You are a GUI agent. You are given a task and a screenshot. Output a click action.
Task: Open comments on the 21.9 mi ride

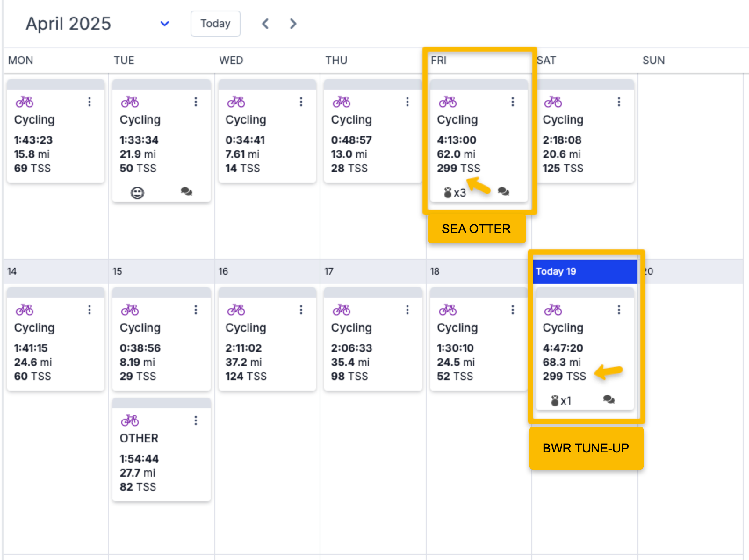[x=187, y=191]
